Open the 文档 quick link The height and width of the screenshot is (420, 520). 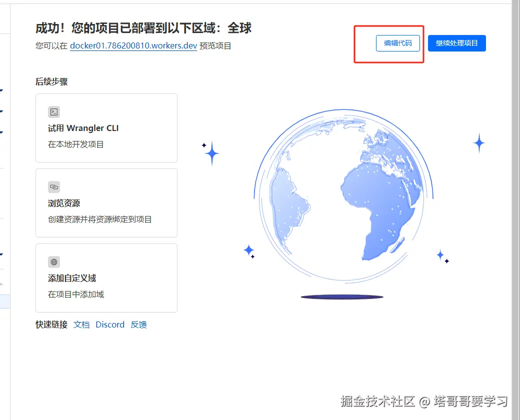click(x=81, y=324)
